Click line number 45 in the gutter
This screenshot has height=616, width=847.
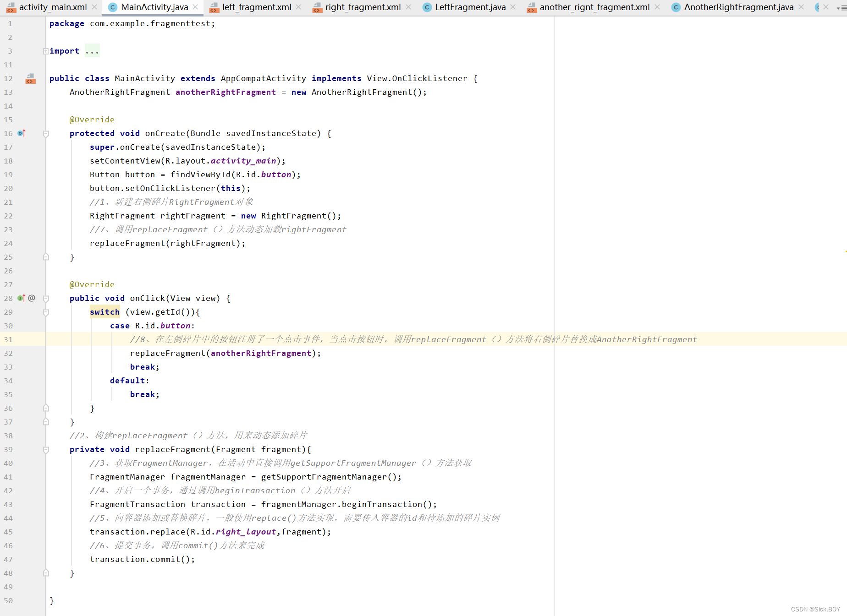point(8,532)
